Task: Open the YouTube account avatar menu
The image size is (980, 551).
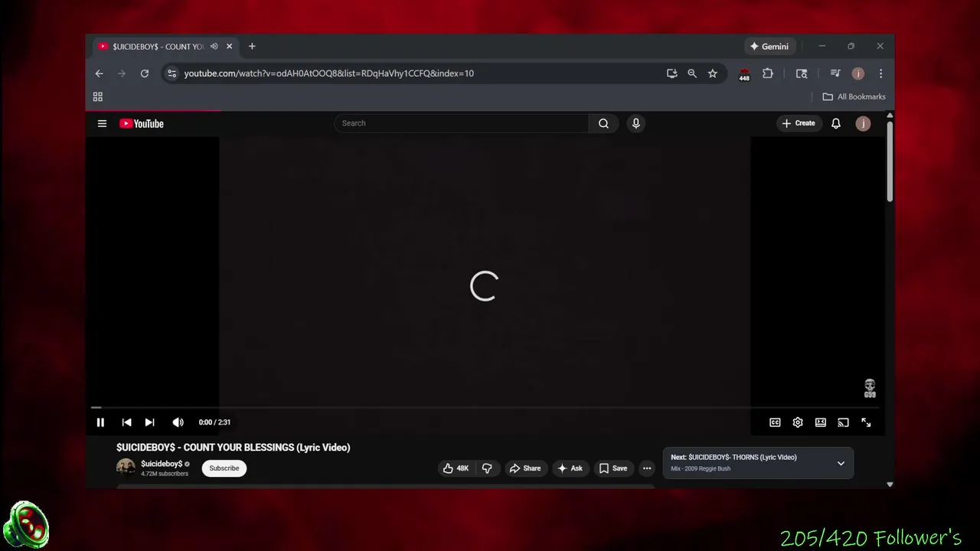Action: [x=863, y=123]
